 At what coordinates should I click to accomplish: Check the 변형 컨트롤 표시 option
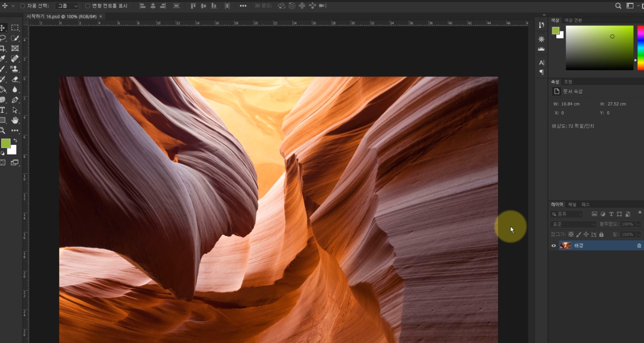[x=88, y=6]
